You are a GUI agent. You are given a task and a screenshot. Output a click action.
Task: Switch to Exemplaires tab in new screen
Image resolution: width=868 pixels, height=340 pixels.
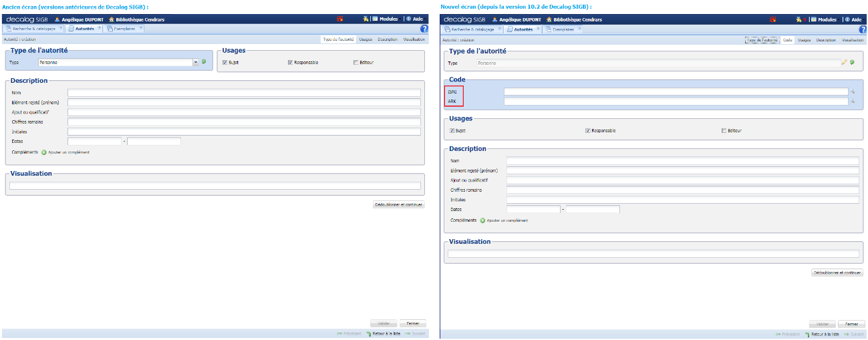tap(562, 29)
